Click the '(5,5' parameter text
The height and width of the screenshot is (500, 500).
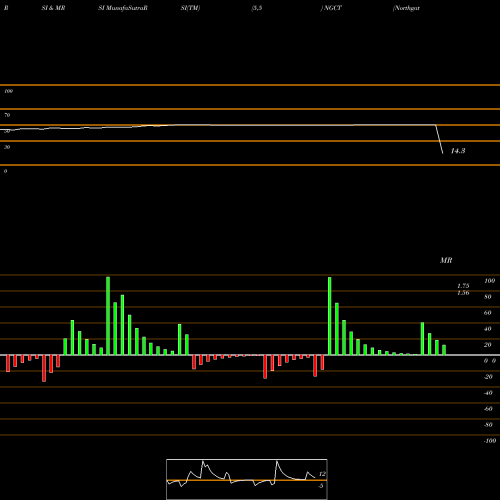[257, 8]
